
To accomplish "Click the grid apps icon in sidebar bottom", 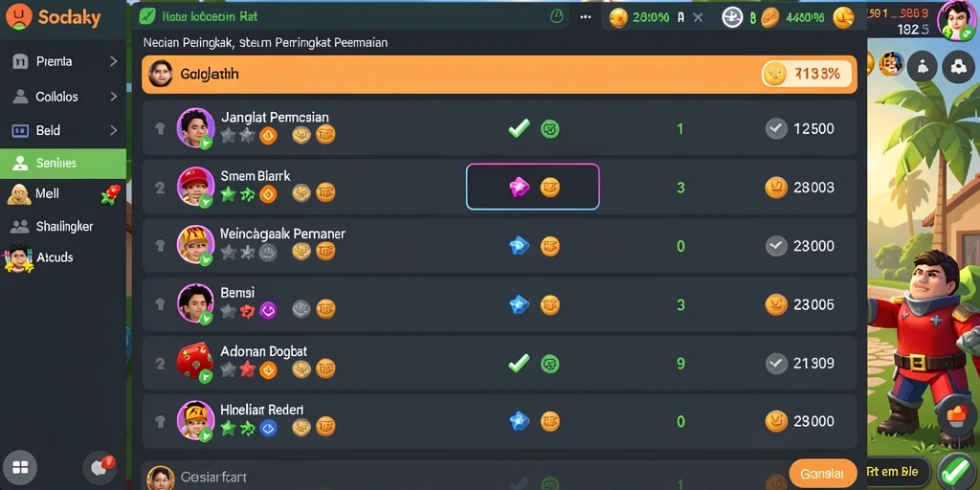I will click(20, 467).
